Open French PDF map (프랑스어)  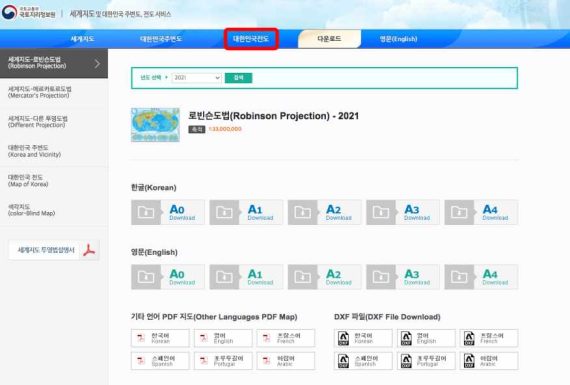click(x=286, y=338)
